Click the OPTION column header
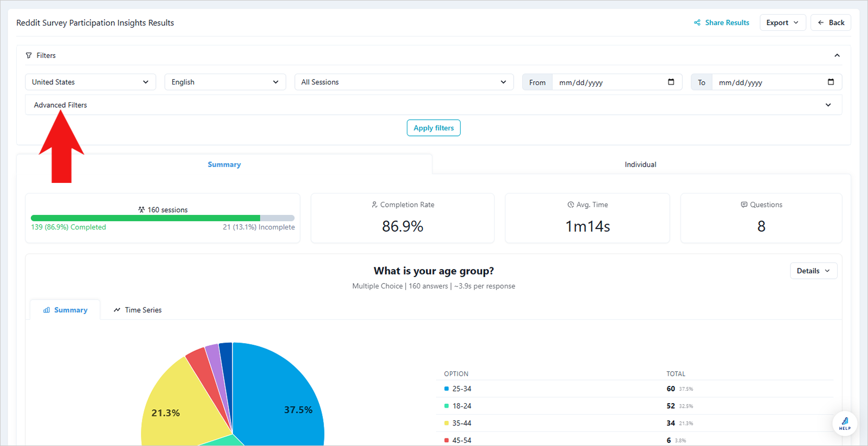Image resolution: width=868 pixels, height=446 pixels. 456,374
